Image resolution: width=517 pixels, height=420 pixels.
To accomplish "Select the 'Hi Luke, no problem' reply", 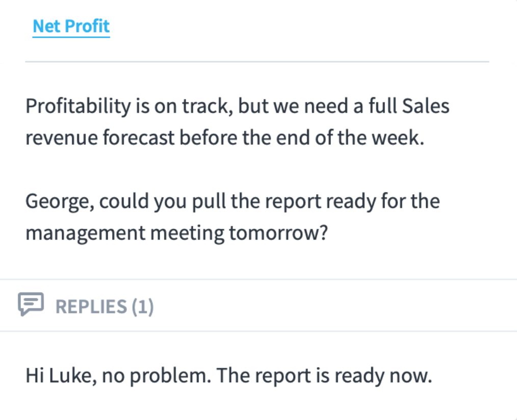I will [x=229, y=376].
